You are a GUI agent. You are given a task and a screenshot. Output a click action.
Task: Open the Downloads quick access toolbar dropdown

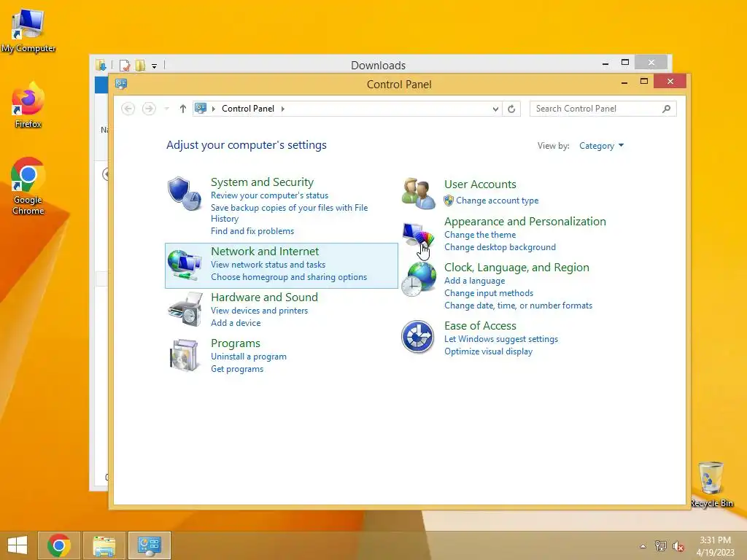tap(154, 66)
